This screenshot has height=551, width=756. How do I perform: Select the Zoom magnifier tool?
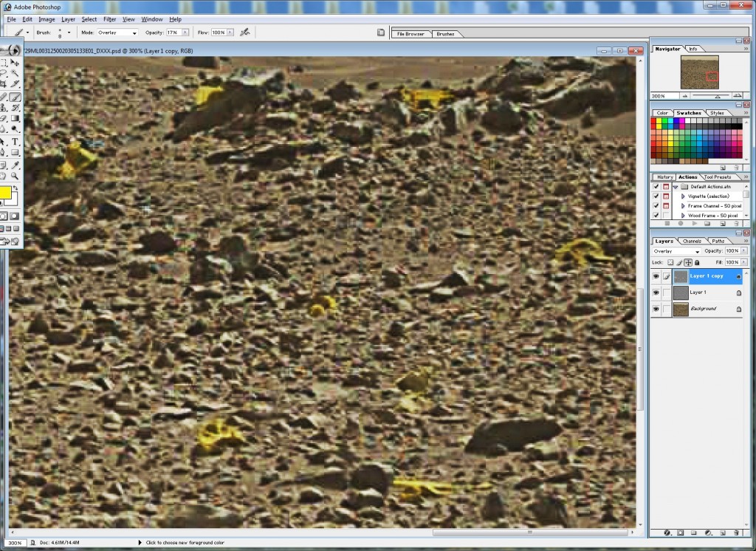tap(15, 176)
